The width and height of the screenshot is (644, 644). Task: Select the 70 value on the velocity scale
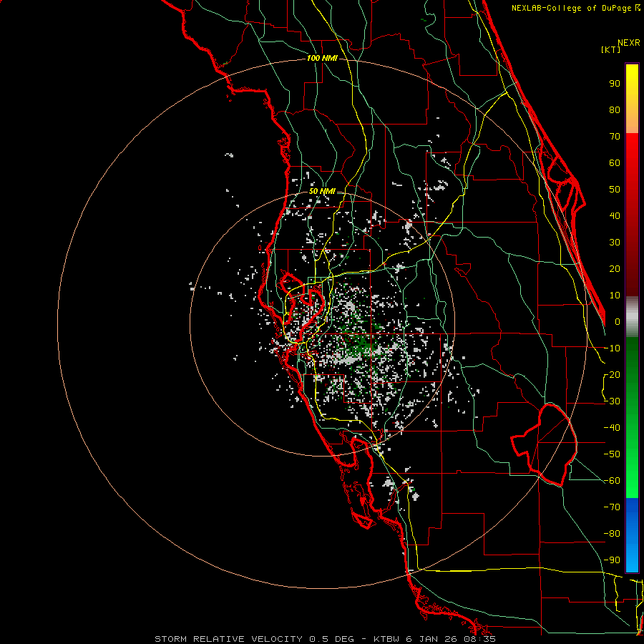tap(615, 137)
